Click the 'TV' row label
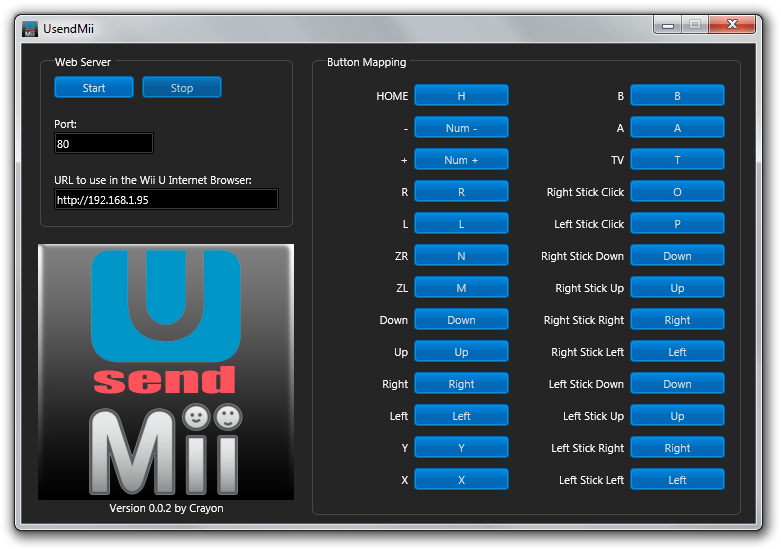 point(617,160)
